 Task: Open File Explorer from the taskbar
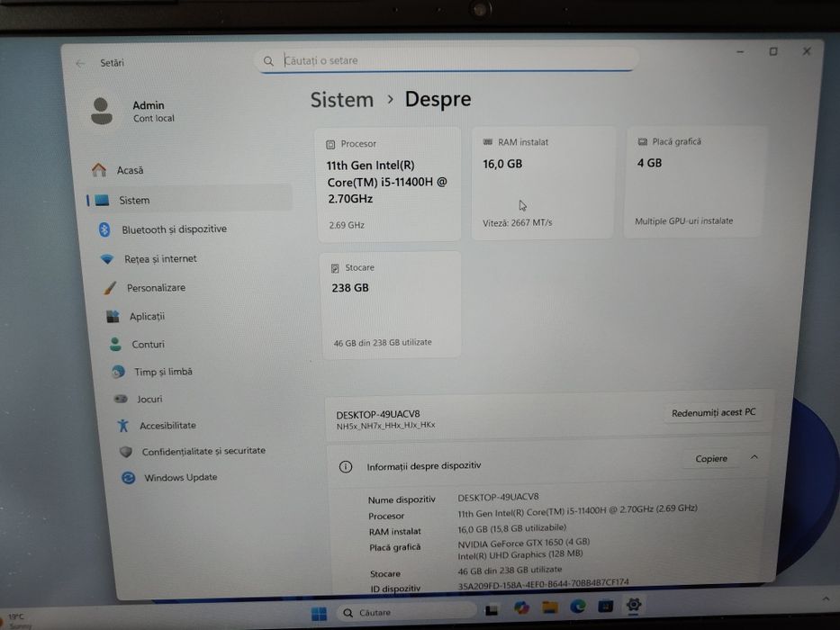coord(549,607)
